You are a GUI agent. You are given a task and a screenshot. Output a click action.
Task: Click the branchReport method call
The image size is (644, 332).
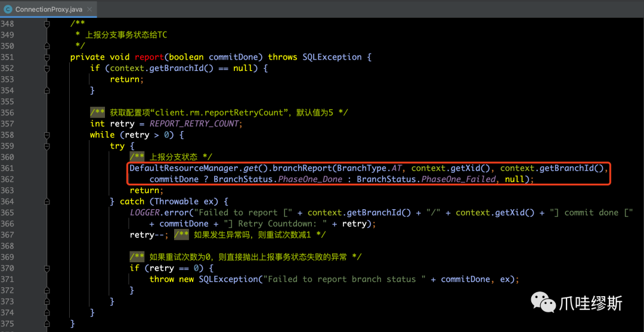(x=302, y=168)
